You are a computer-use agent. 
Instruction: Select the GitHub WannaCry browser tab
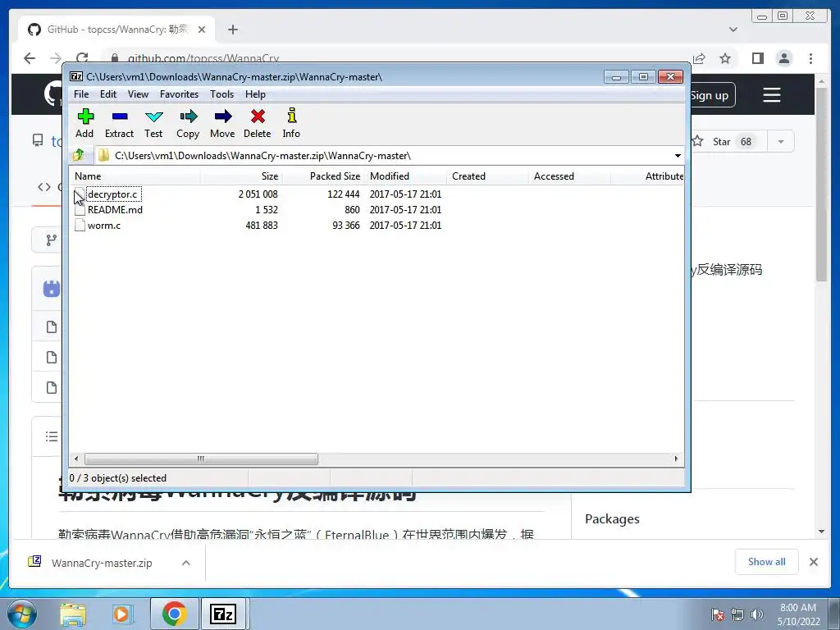tap(116, 30)
